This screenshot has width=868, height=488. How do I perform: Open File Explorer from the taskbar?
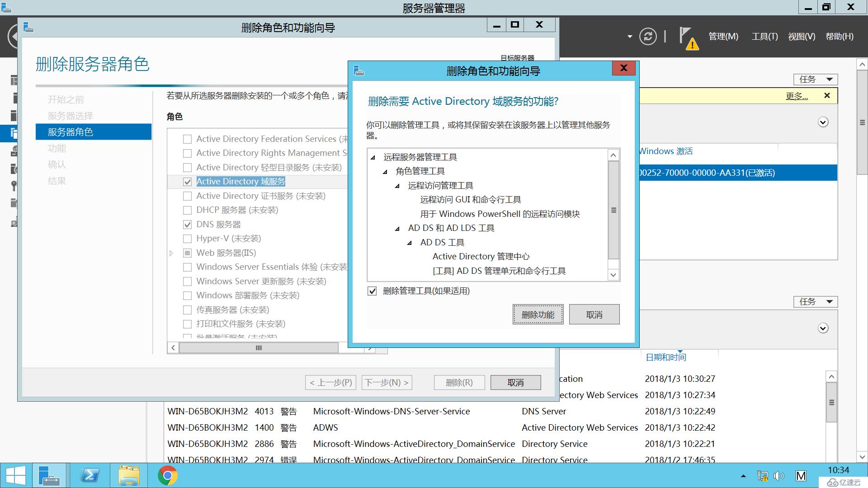click(129, 476)
